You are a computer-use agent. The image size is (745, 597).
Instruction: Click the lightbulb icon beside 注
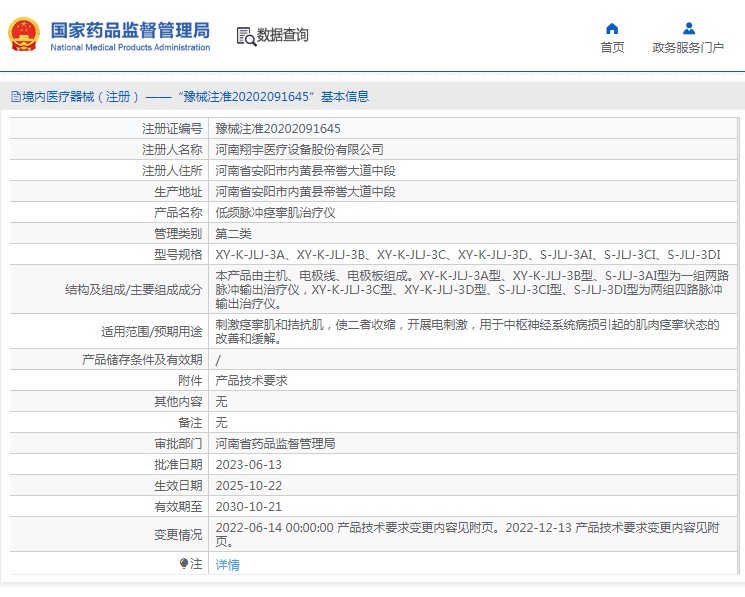pos(183,564)
